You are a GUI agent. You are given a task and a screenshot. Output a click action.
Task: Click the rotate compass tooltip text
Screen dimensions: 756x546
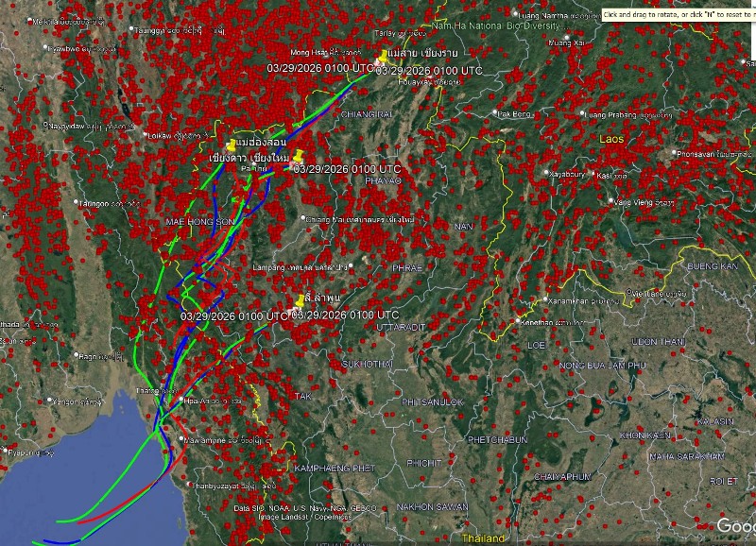[678, 15]
